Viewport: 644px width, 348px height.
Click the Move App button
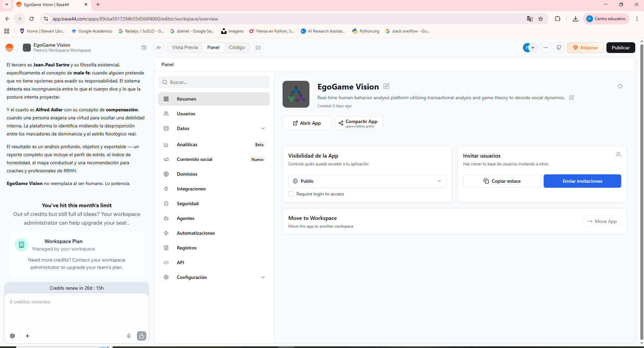click(602, 221)
